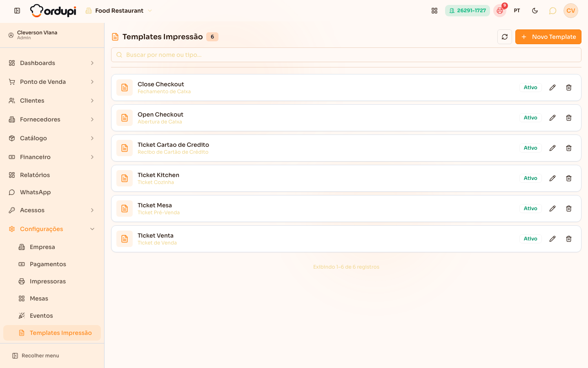This screenshot has width=588, height=368.
Task: Go to Impressoras settings
Action: click(52, 281)
